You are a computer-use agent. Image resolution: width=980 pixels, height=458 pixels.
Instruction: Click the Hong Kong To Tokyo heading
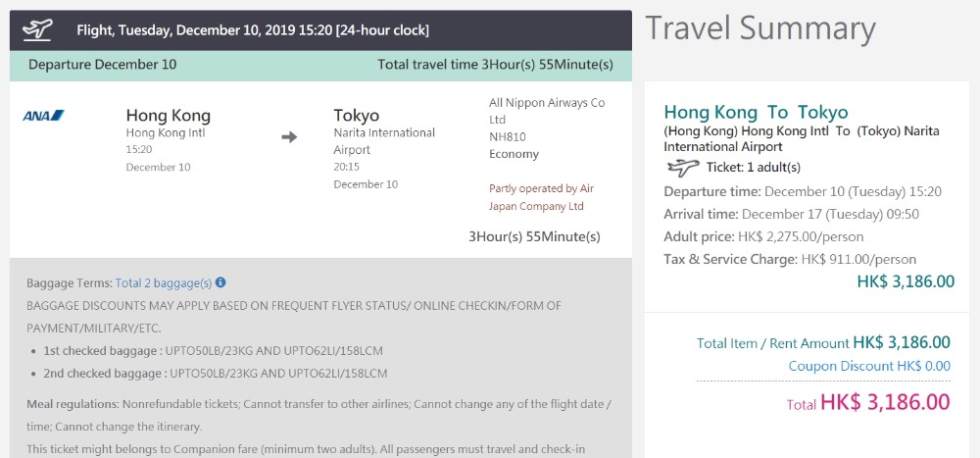point(756,112)
